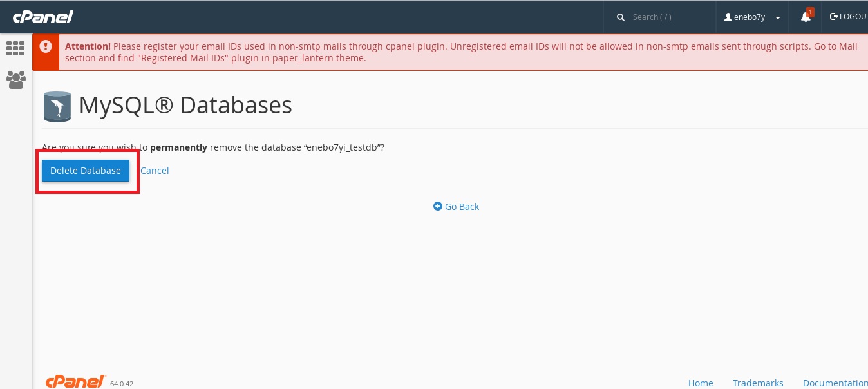
Task: Click the red attention warning icon
Action: (46, 46)
